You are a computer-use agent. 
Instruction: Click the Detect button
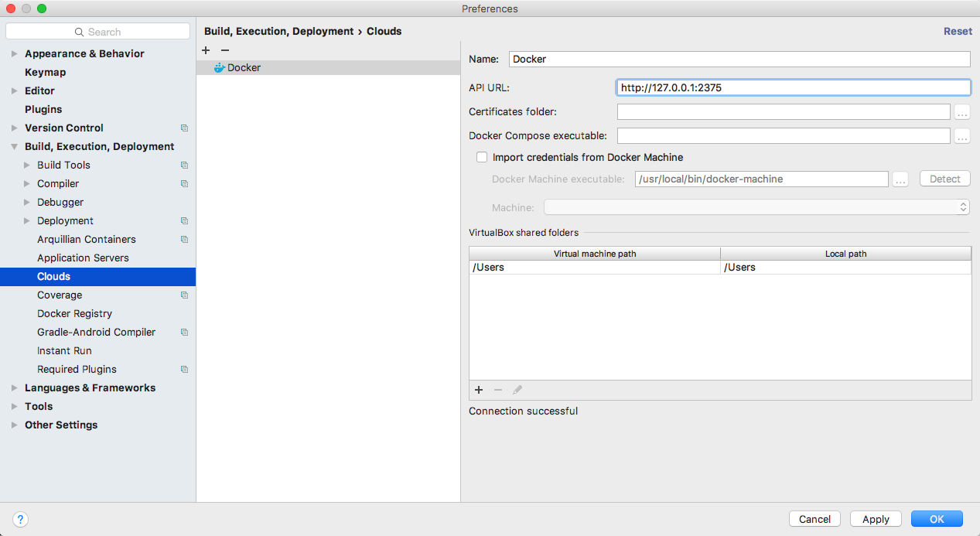(x=944, y=179)
